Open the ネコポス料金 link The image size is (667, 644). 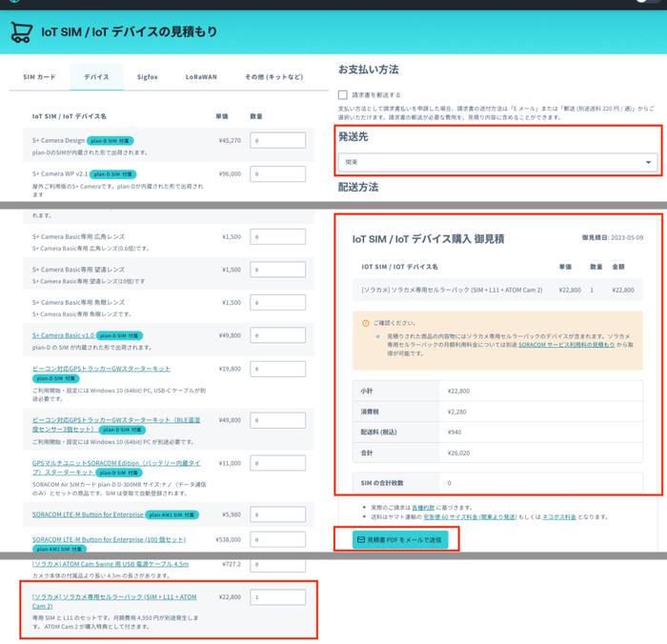(559, 516)
